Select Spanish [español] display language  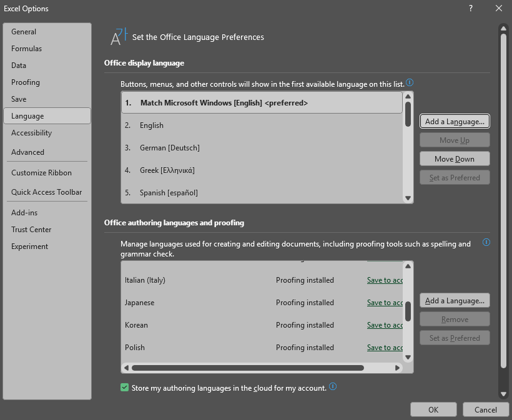[262, 193]
